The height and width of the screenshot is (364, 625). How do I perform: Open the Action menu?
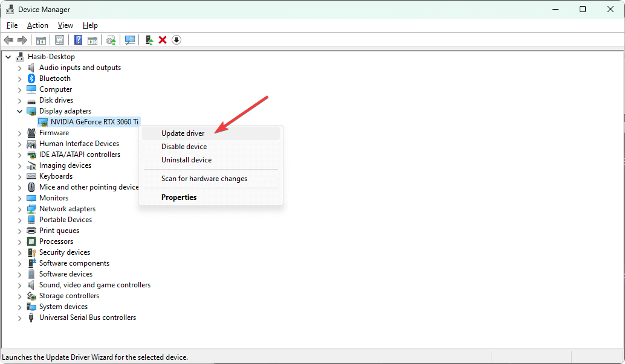37,25
